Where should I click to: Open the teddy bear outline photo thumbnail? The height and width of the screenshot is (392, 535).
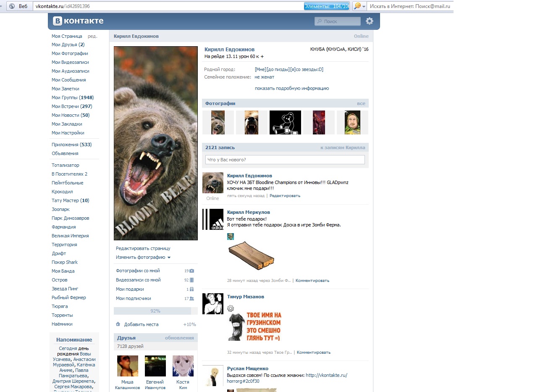pos(285,122)
